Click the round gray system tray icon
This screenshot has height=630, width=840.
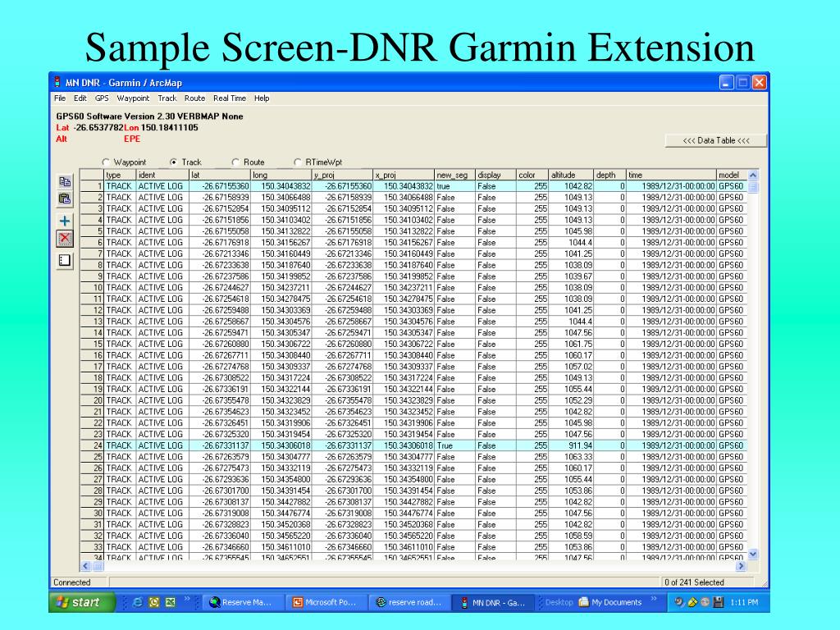pyautogui.click(x=705, y=602)
